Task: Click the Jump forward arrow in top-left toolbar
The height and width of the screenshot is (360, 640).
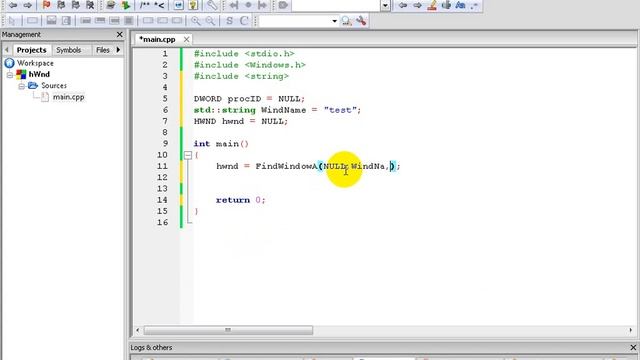Action: pos(27,5)
